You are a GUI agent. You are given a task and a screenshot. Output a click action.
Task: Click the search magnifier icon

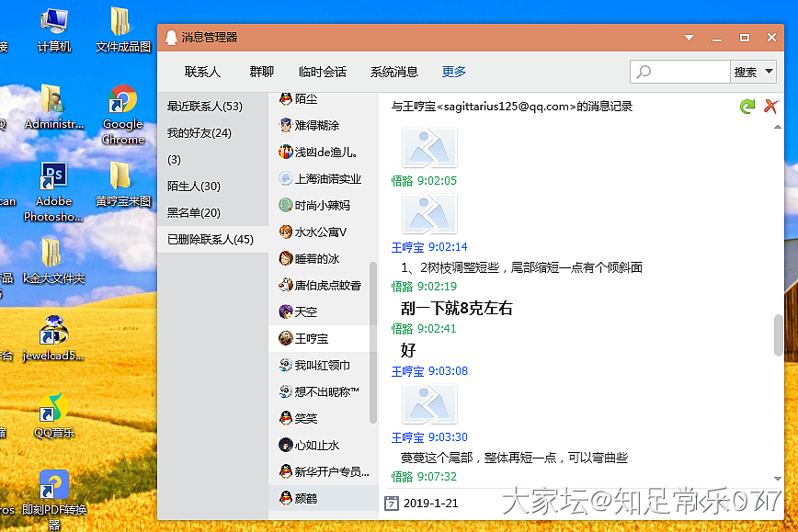coord(644,72)
